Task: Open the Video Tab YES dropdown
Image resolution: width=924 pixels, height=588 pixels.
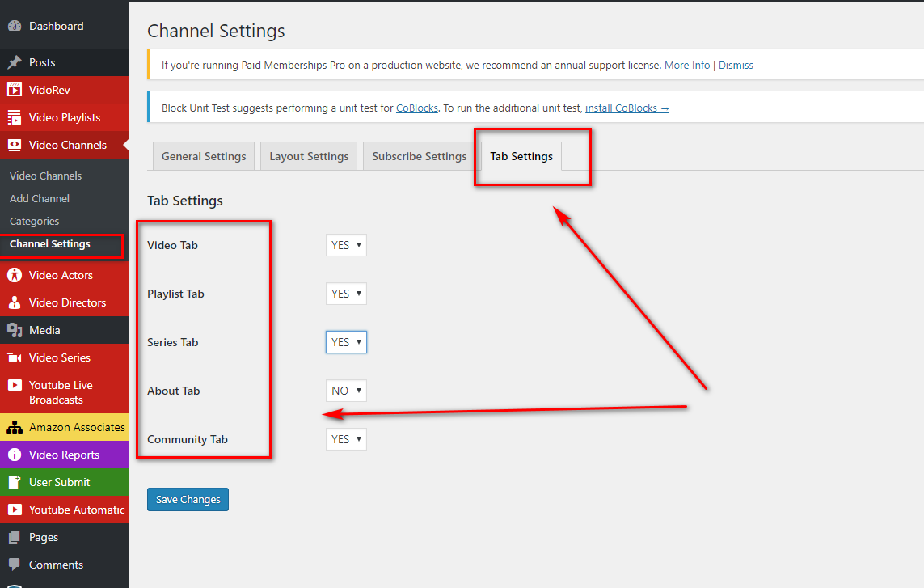Action: pyautogui.click(x=346, y=245)
